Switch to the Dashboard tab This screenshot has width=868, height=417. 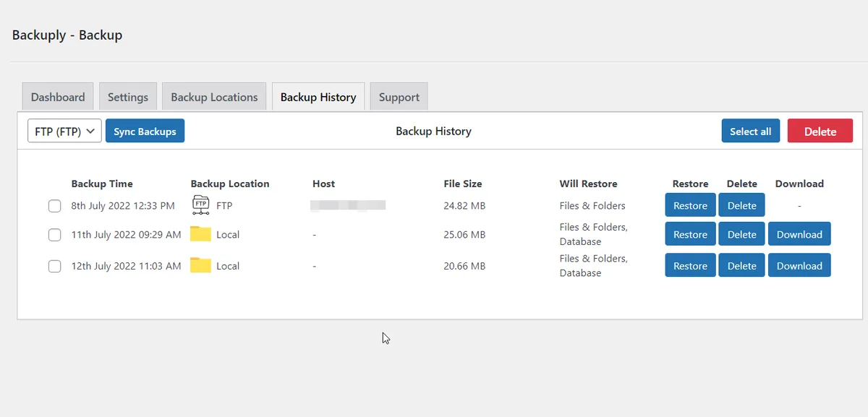pos(58,97)
